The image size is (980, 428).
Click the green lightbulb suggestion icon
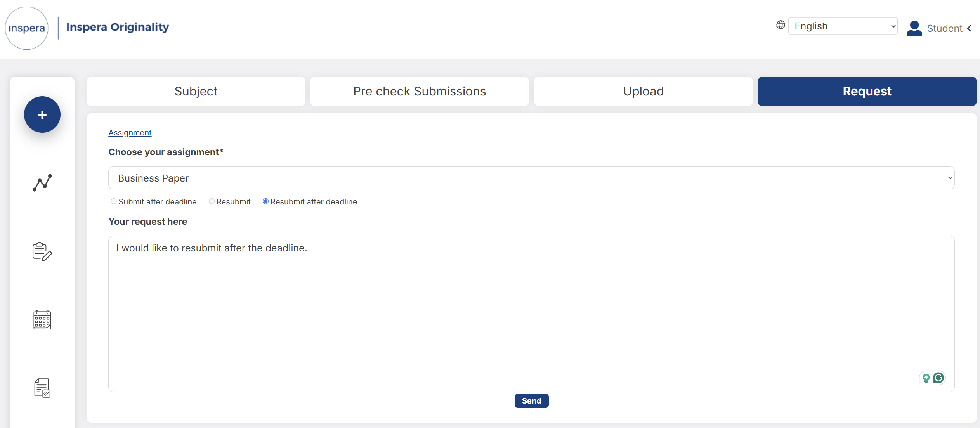point(926,378)
